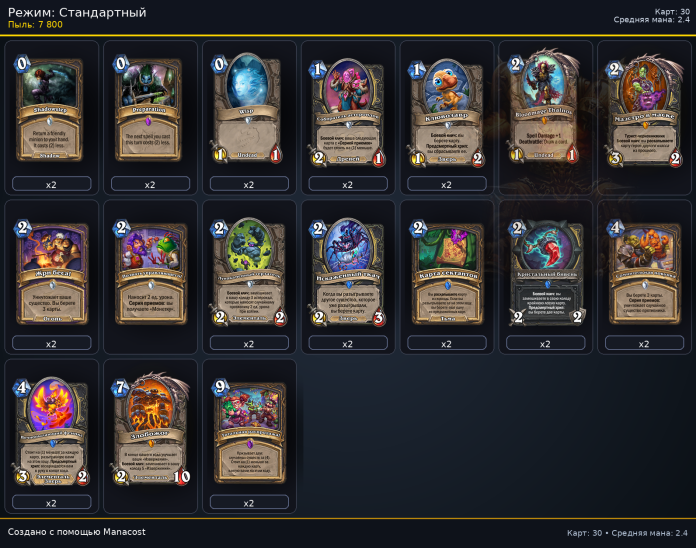
Task: Select the Маэстро в маске card
Action: tap(645, 111)
